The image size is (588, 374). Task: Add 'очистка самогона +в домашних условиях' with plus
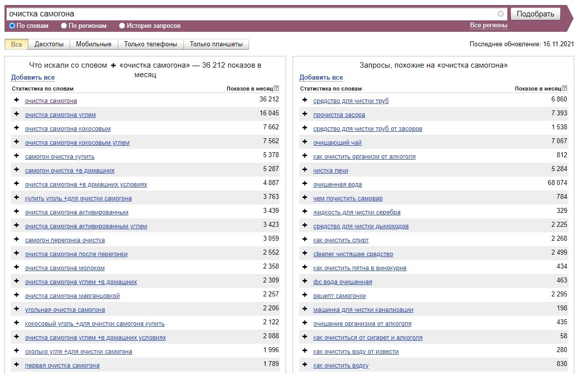(x=16, y=183)
